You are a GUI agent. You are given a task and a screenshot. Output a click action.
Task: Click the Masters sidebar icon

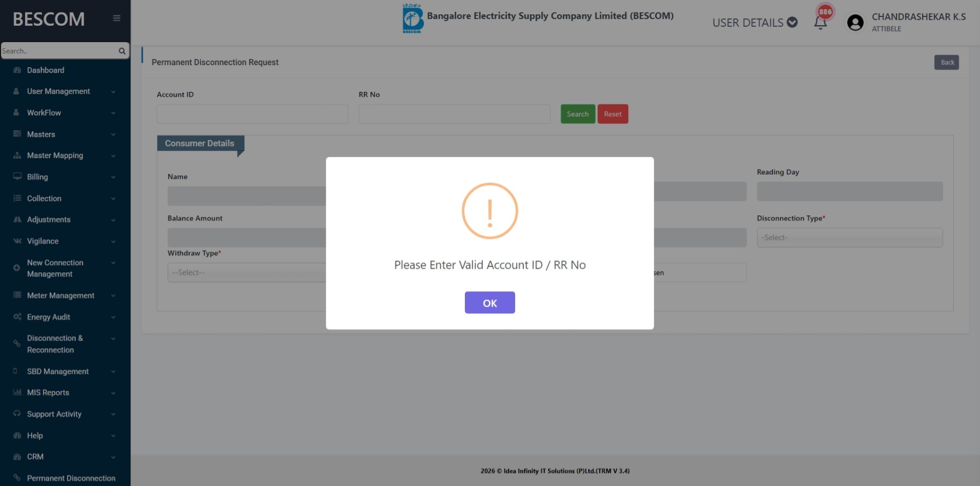tap(17, 134)
